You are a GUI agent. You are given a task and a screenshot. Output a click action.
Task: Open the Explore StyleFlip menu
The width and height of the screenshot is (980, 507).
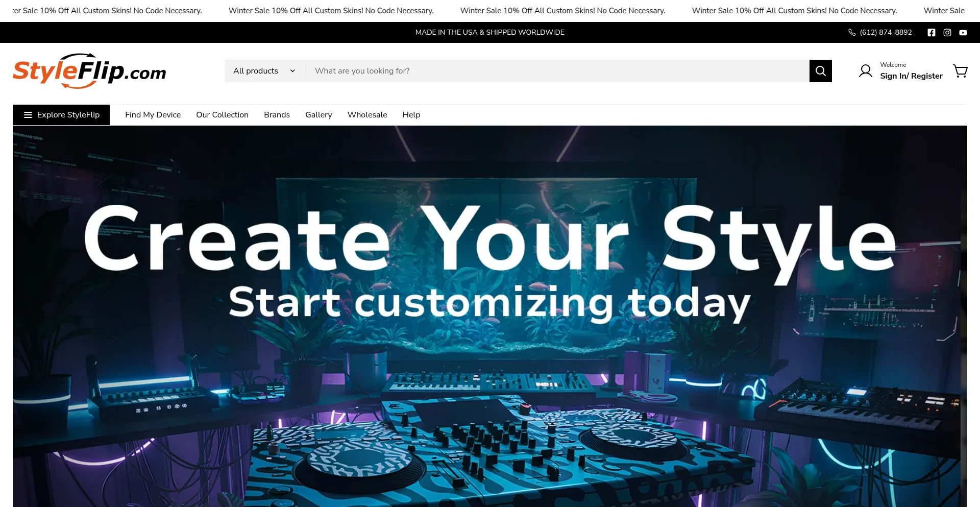(68, 114)
